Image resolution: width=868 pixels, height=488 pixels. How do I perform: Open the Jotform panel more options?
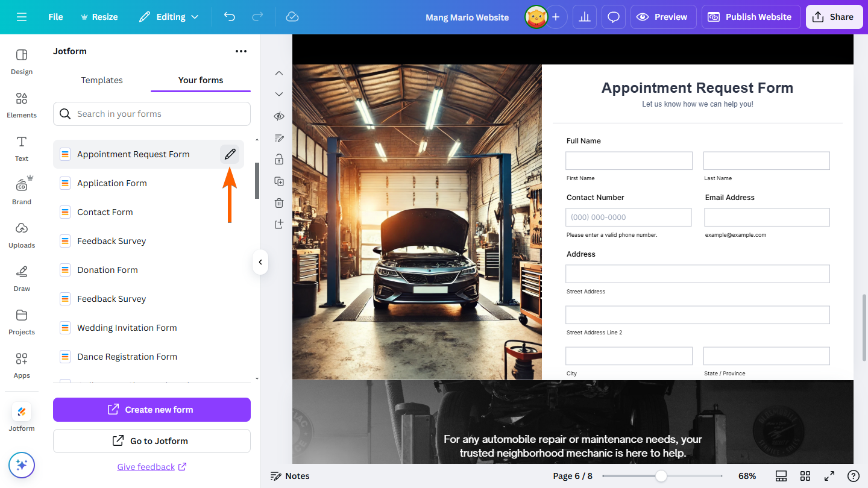[x=241, y=51]
